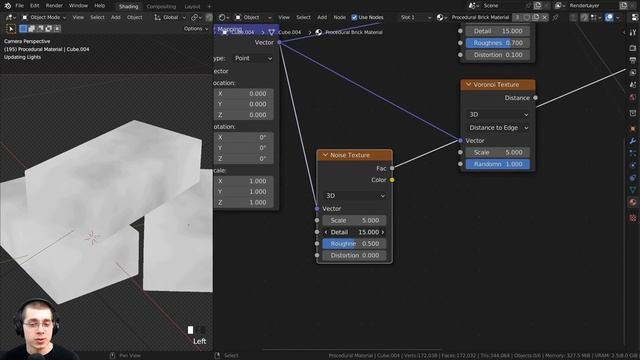Switch to the Layout workspace tab
Screen dimensions: 640x360
(192, 7)
